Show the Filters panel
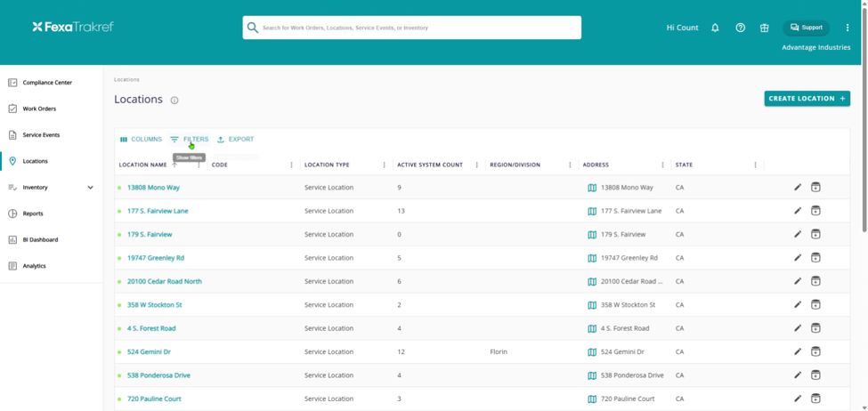 click(x=190, y=140)
